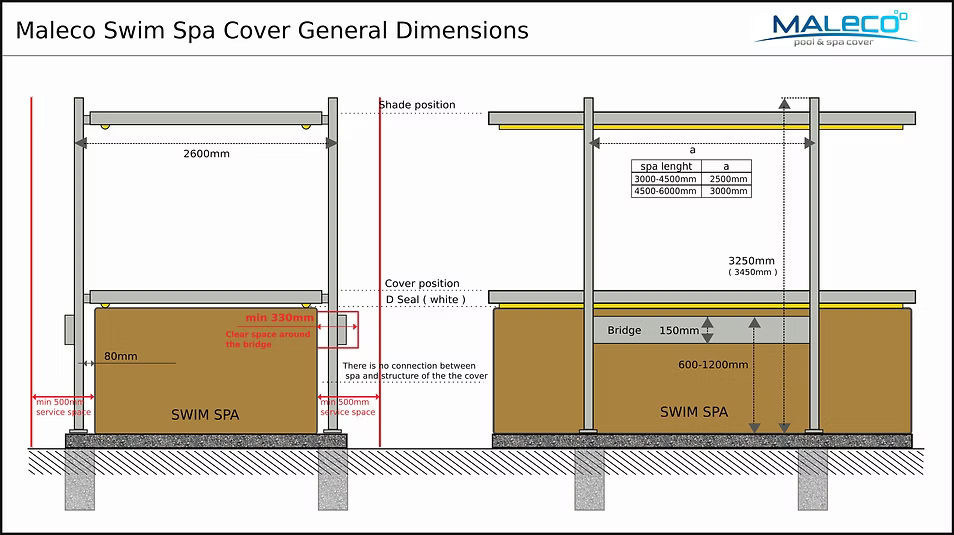Click the "a" dimension label below the shade
Screen dimensions: 954x535
click(692, 150)
